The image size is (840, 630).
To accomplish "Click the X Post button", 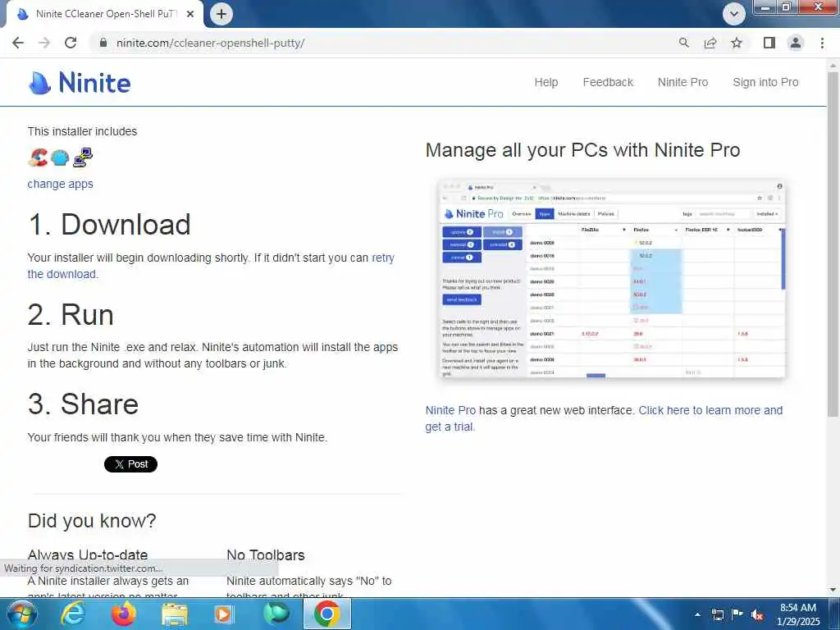I will pyautogui.click(x=130, y=464).
